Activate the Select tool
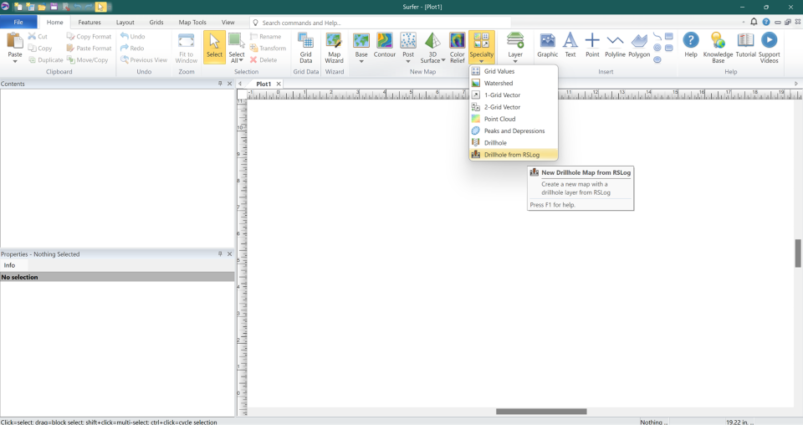This screenshot has height=425, width=803. tap(214, 47)
